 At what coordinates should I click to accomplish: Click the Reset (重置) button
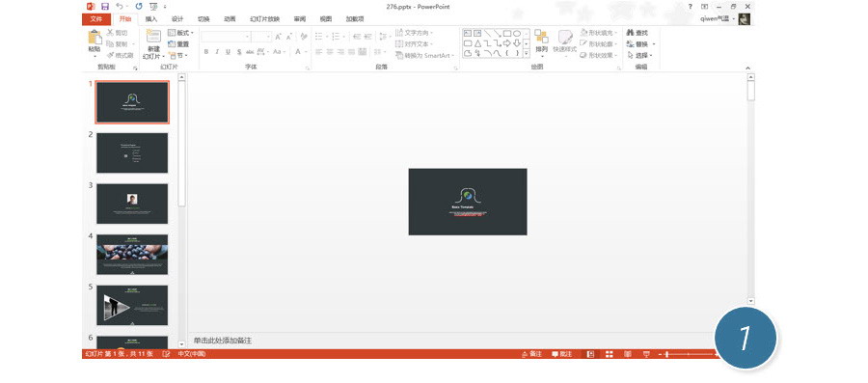click(178, 44)
